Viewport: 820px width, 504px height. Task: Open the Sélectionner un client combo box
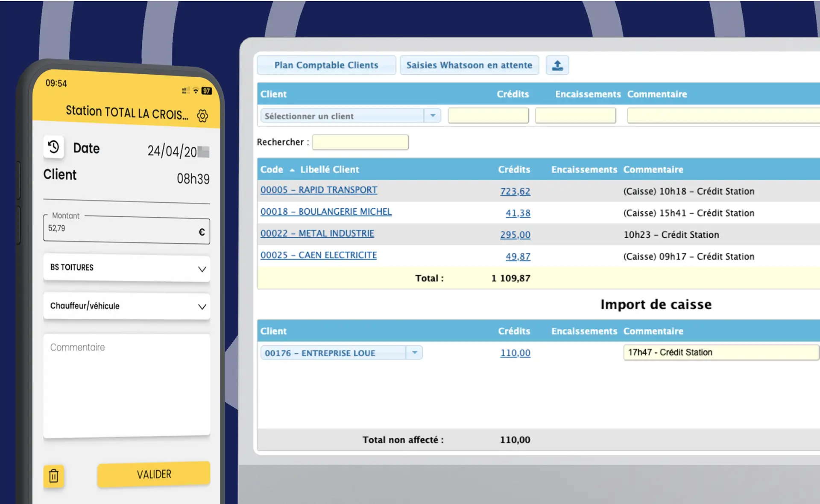click(x=351, y=116)
